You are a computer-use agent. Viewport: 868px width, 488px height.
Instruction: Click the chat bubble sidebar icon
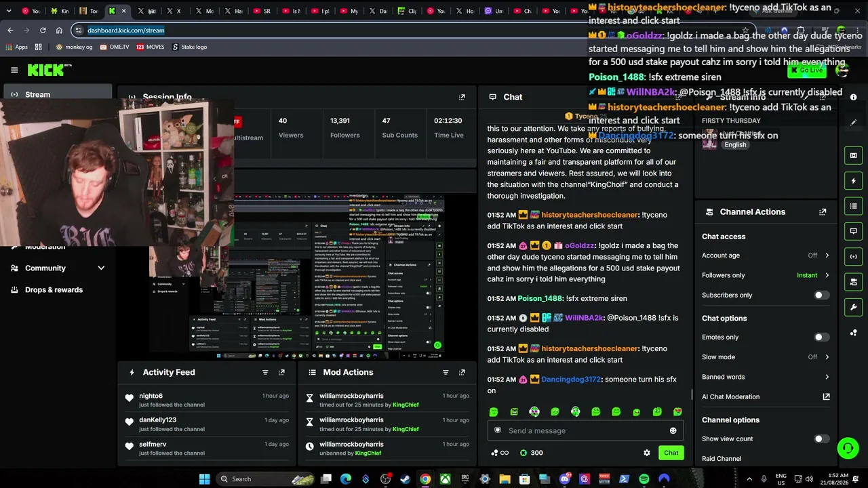pos(853,231)
